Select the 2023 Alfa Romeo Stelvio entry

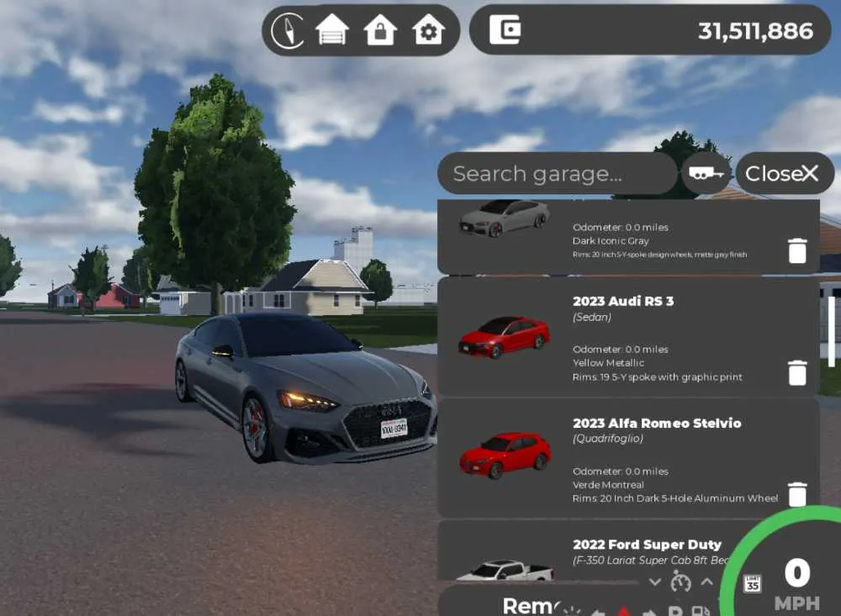(x=628, y=458)
